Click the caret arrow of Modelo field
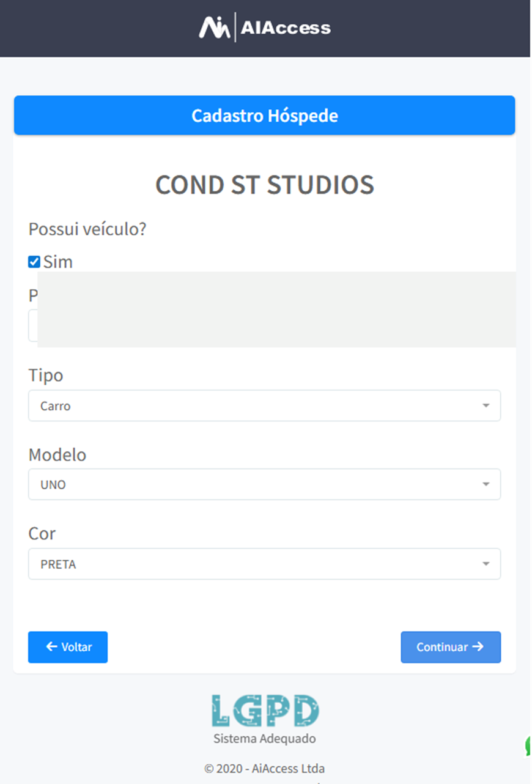 click(486, 485)
